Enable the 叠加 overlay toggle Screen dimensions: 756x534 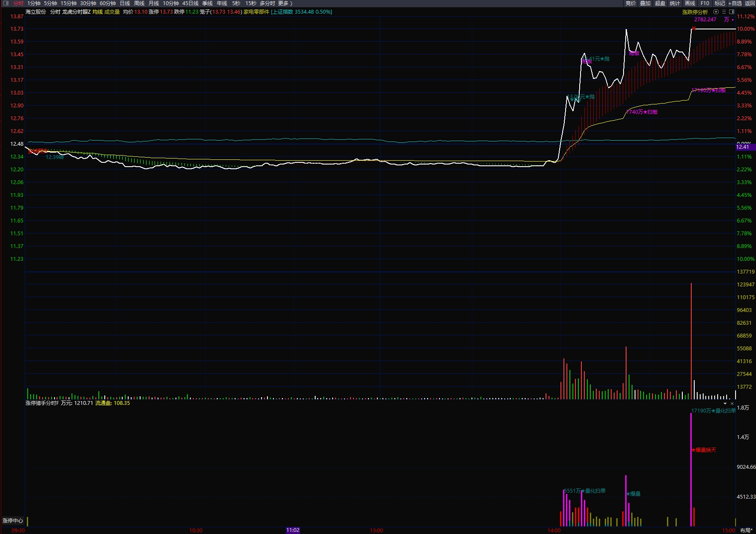[645, 3]
